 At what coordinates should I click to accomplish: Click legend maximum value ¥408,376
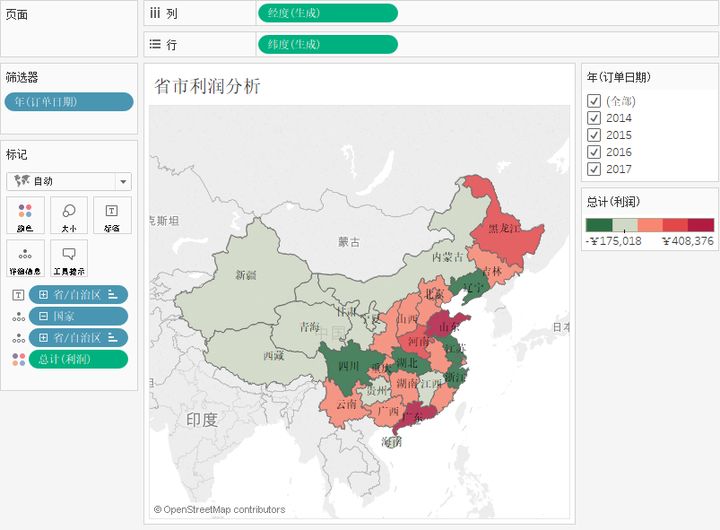coord(688,241)
